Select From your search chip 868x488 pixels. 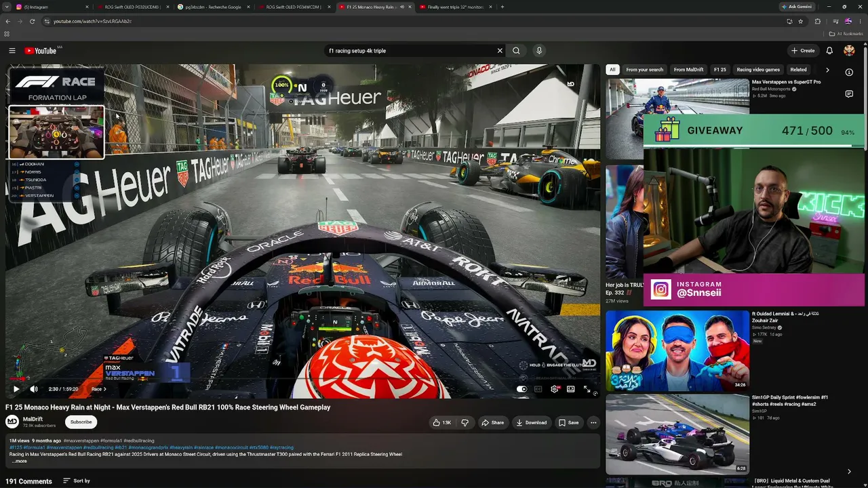click(645, 69)
